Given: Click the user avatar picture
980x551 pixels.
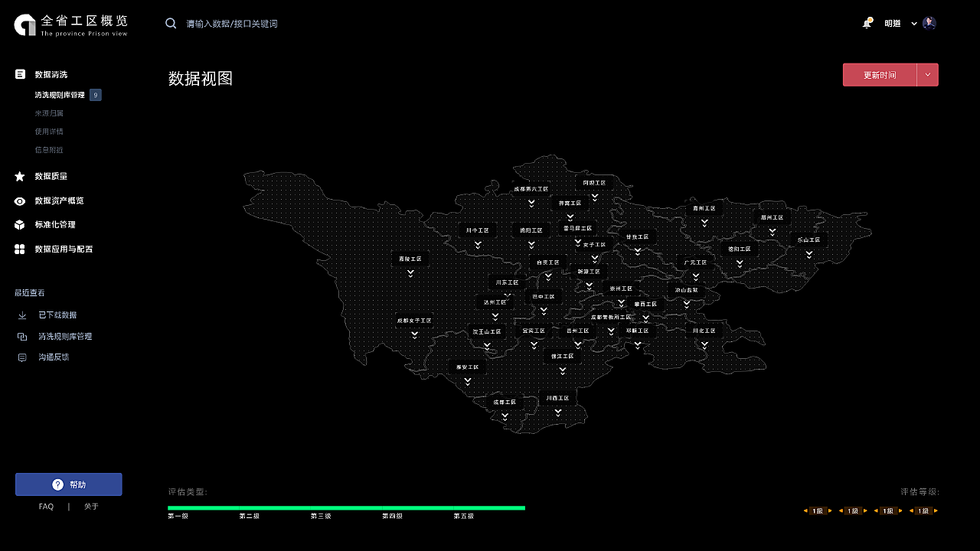Looking at the screenshot, I should [x=929, y=23].
